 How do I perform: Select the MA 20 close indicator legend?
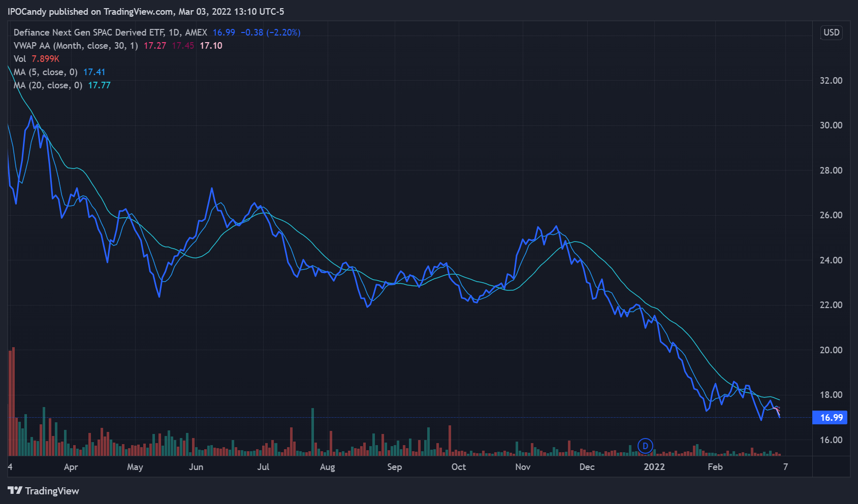click(x=48, y=85)
